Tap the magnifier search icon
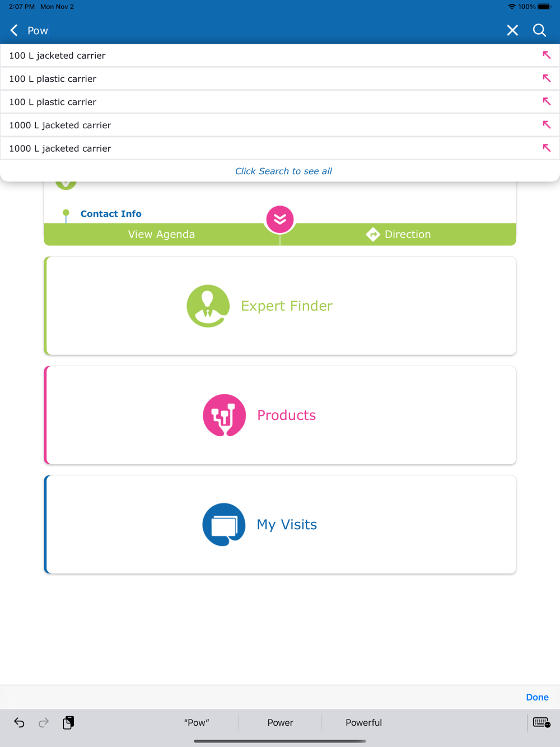This screenshot has height=747, width=560. point(539,30)
